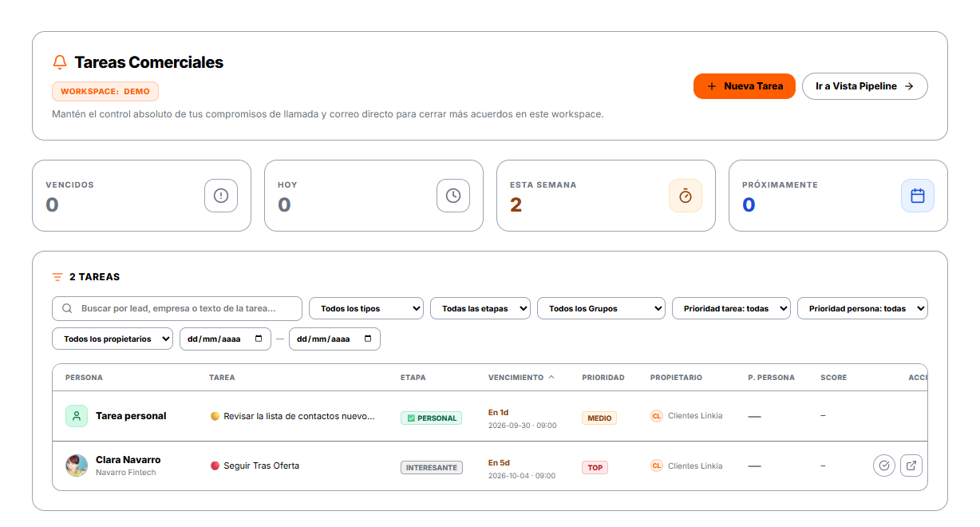Open Prioridad tarea: todas dropdown
Image resolution: width=980 pixels, height=527 pixels.
tap(731, 308)
